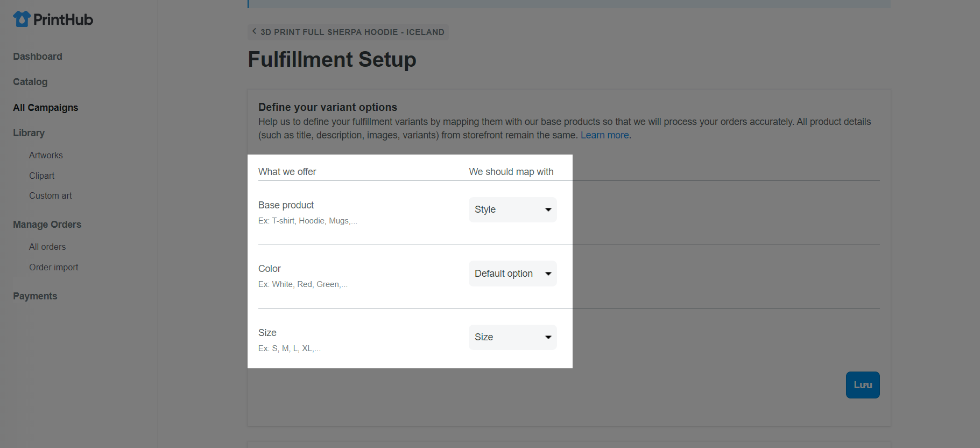Click the 'What we offer' column header
The width and height of the screenshot is (980, 448).
pos(287,172)
